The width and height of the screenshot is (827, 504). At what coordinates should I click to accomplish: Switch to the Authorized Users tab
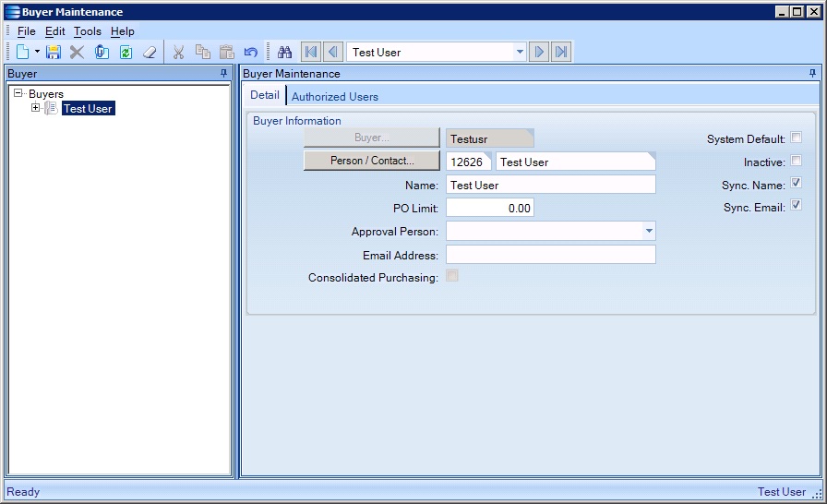[x=335, y=97]
